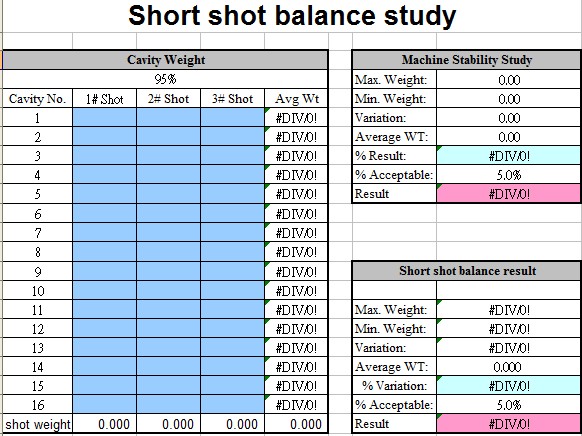Screen dimensions: 582x436
Task: Click the Max. Weight value in Machine Stability
Action: (509, 79)
